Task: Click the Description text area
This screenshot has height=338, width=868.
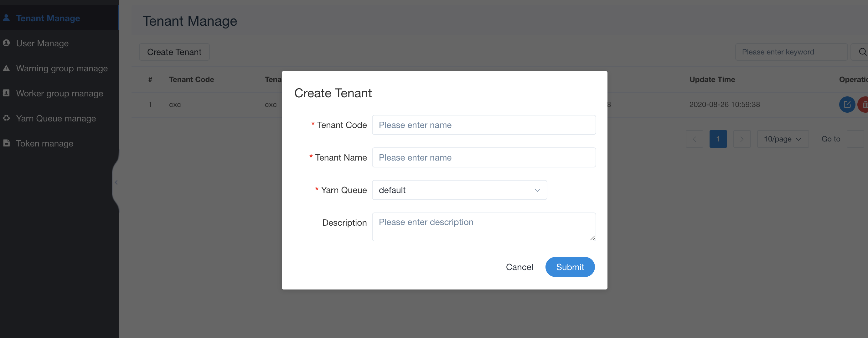Action: point(483,227)
